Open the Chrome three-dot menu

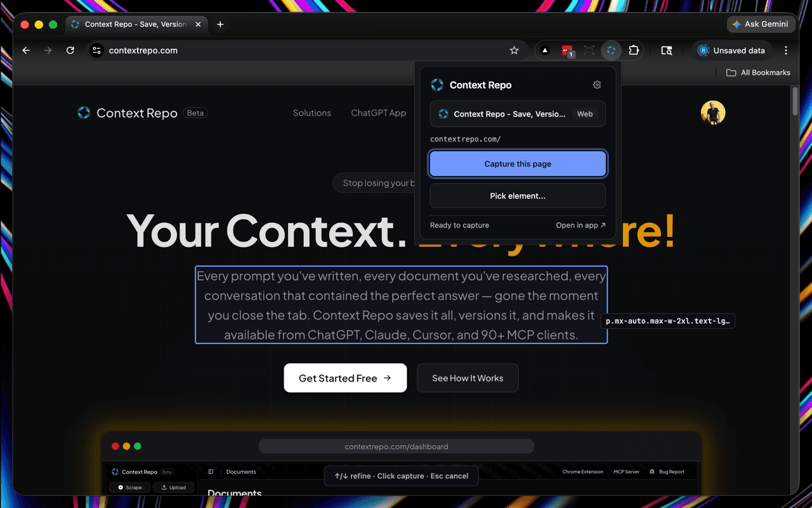pyautogui.click(x=786, y=51)
